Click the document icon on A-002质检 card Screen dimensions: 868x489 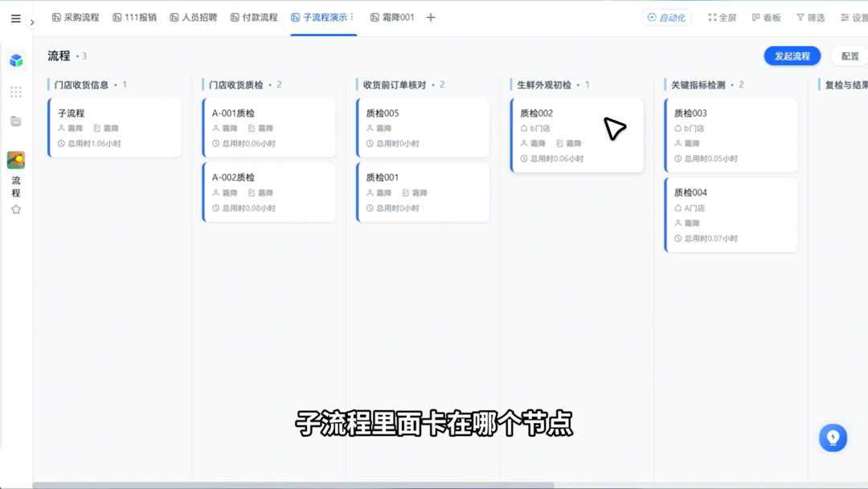coord(252,193)
